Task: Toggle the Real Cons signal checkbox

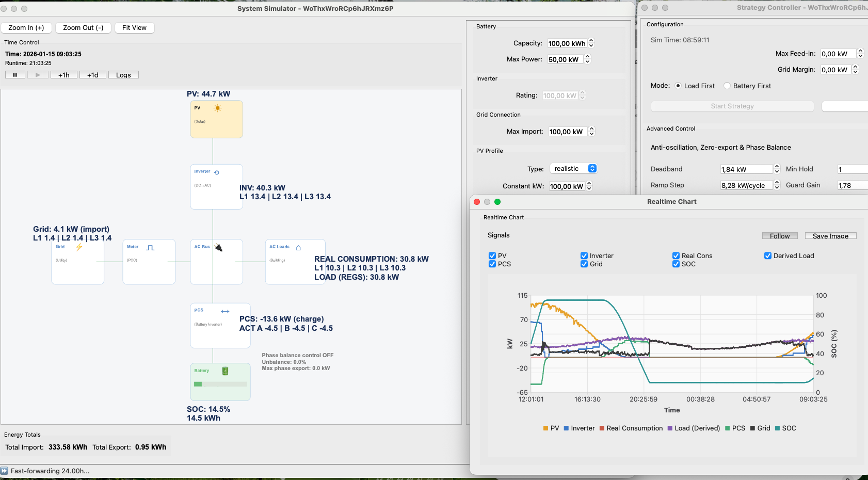Action: 676,255
